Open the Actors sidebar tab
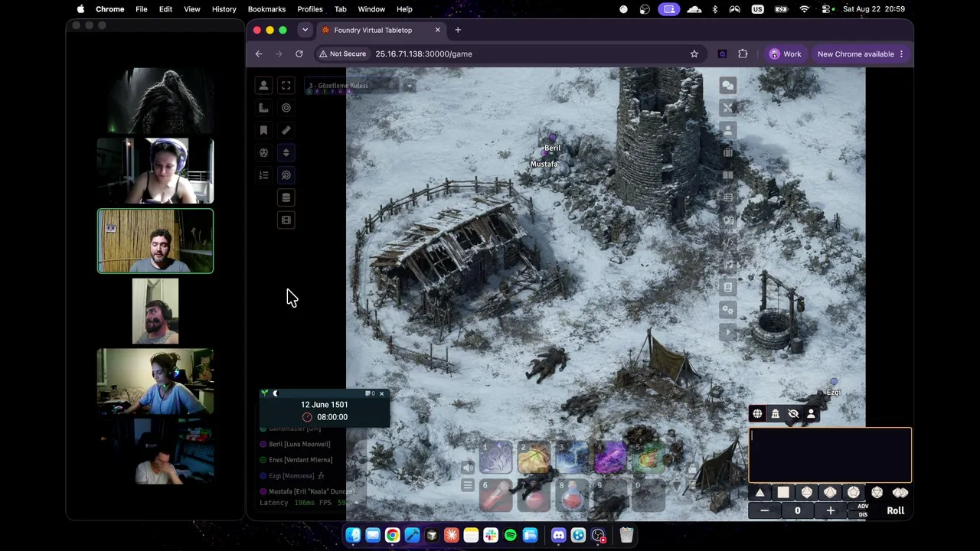The width and height of the screenshot is (980, 551). tap(727, 130)
